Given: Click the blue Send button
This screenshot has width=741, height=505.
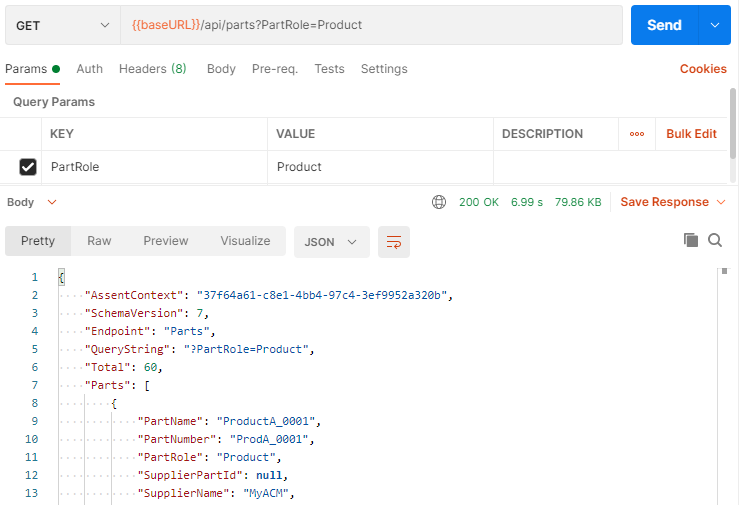Looking at the screenshot, I should [x=664, y=25].
